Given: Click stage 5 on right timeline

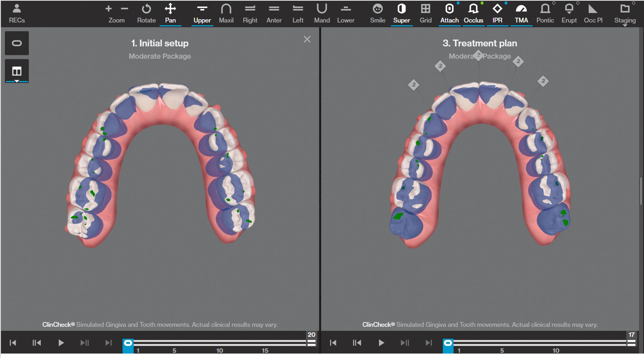Looking at the screenshot, I should click(x=502, y=350).
